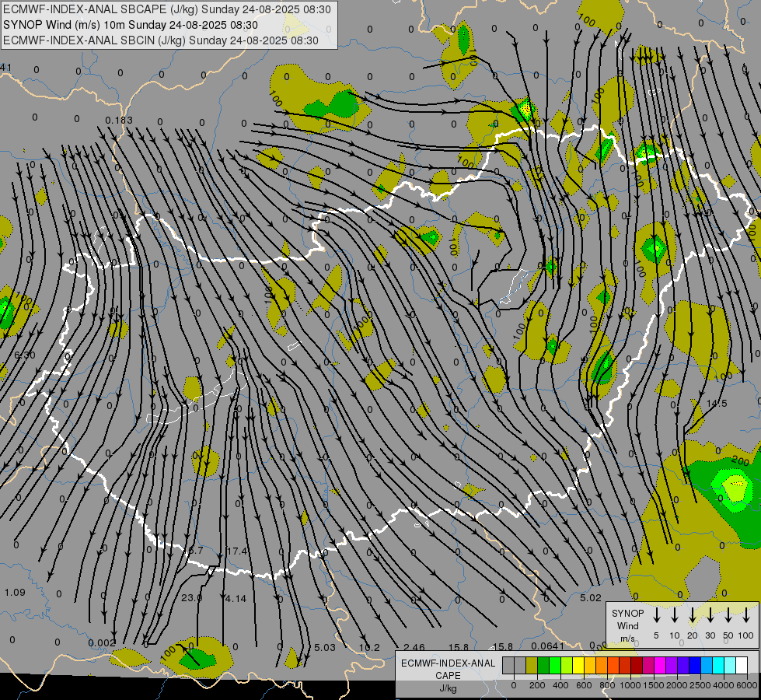Click the 6000 tick on the CAPE scale
The width and height of the screenshot is (761, 700).
point(747,685)
